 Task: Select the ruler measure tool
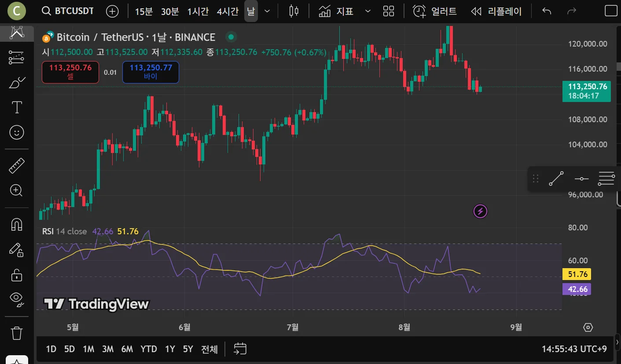(17, 165)
